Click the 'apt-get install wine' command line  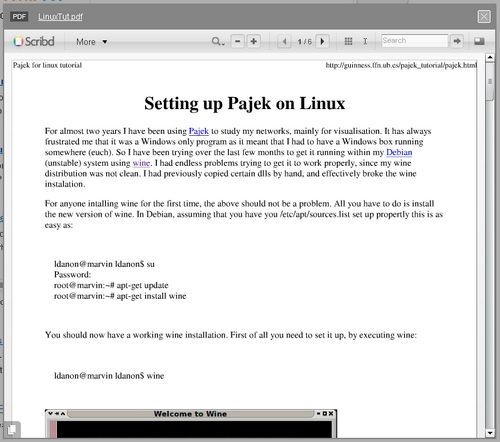pyautogui.click(x=120, y=296)
